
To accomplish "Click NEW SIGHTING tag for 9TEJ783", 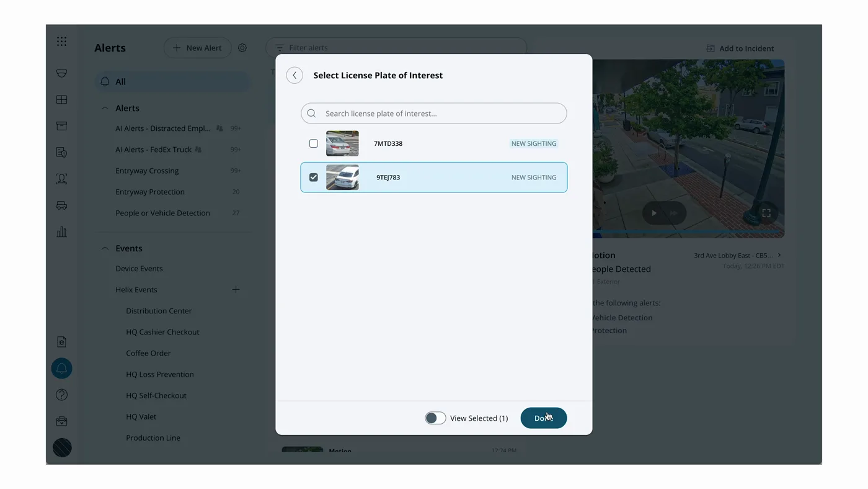I will (x=534, y=177).
